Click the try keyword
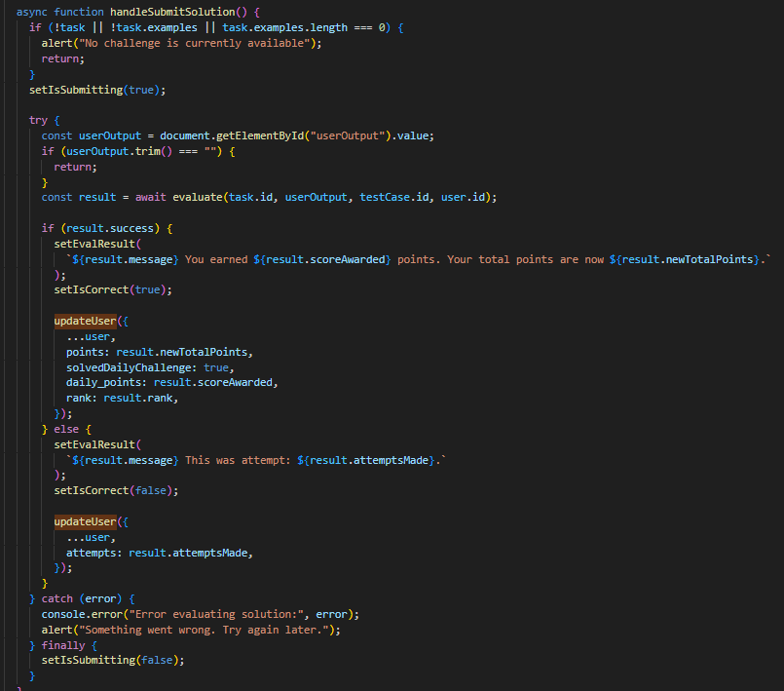Screen dimensions: 784x691 (38, 121)
